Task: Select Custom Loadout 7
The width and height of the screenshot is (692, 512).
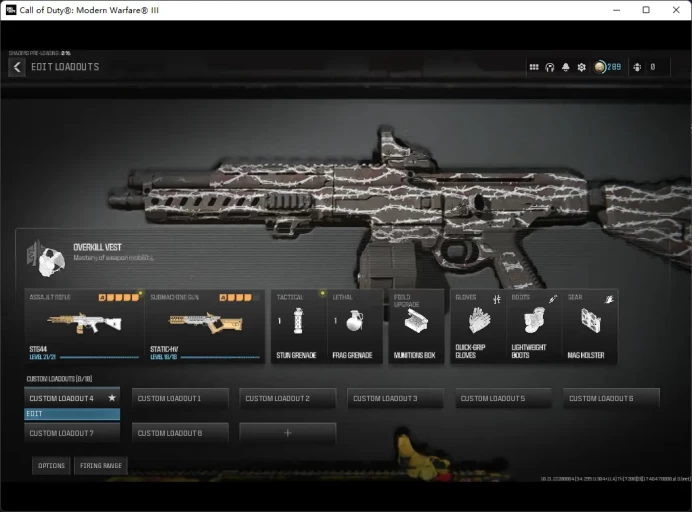Action: (x=72, y=433)
